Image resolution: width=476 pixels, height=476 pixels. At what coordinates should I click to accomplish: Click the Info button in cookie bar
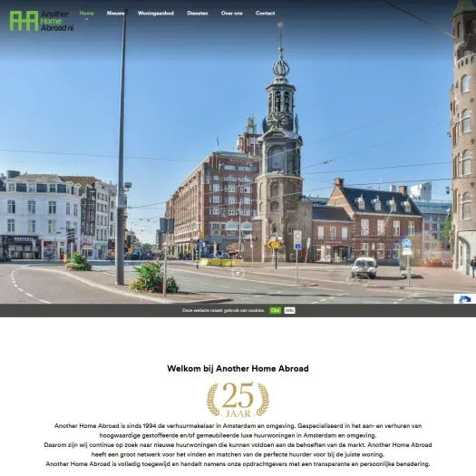pyautogui.click(x=289, y=310)
